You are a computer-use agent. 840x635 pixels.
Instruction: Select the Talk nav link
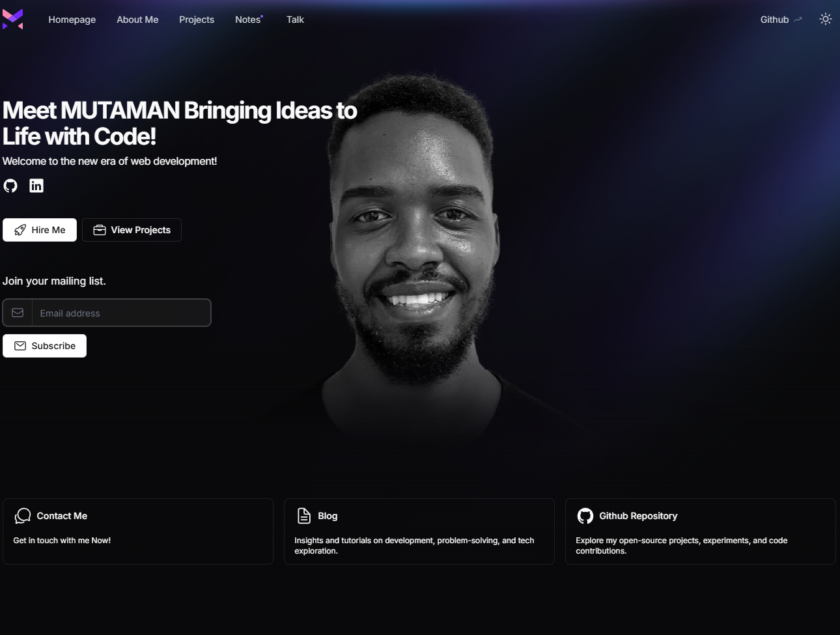coord(295,20)
